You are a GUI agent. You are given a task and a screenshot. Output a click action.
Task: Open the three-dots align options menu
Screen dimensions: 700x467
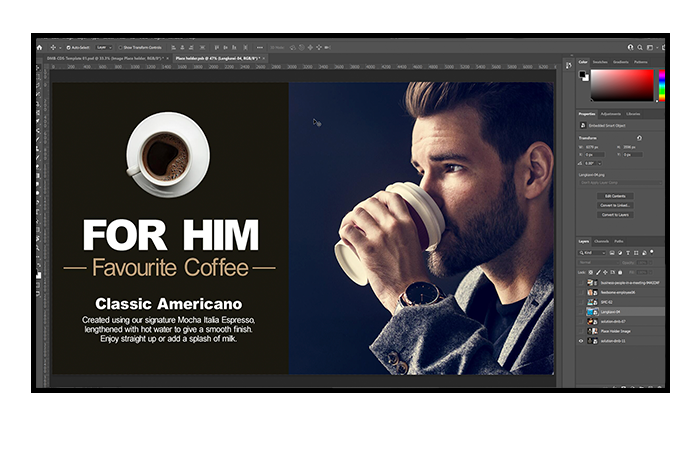[x=259, y=47]
